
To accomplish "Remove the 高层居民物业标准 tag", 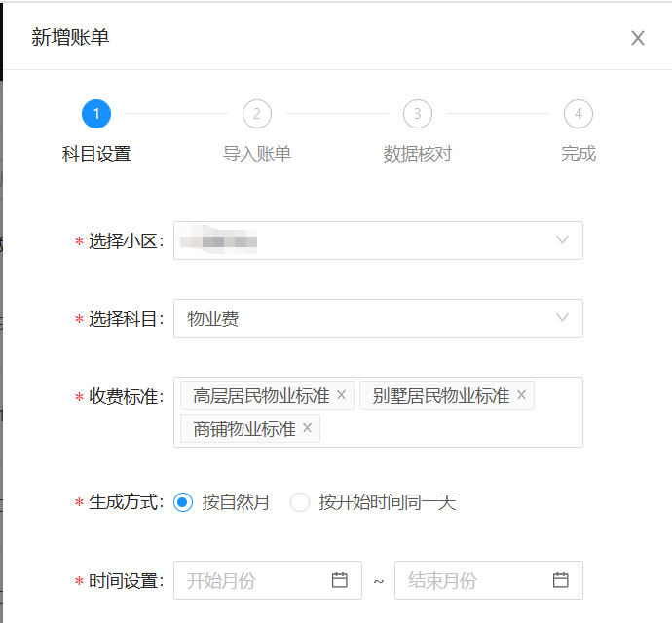I will click(341, 395).
